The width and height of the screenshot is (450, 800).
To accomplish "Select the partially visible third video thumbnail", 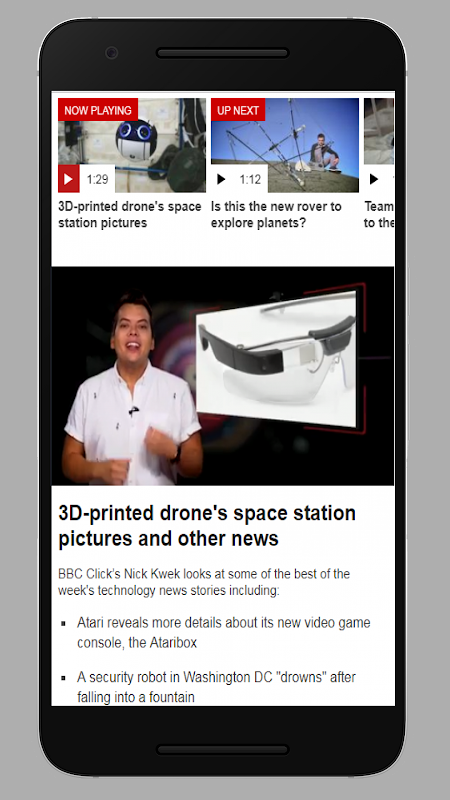I will click(x=379, y=145).
